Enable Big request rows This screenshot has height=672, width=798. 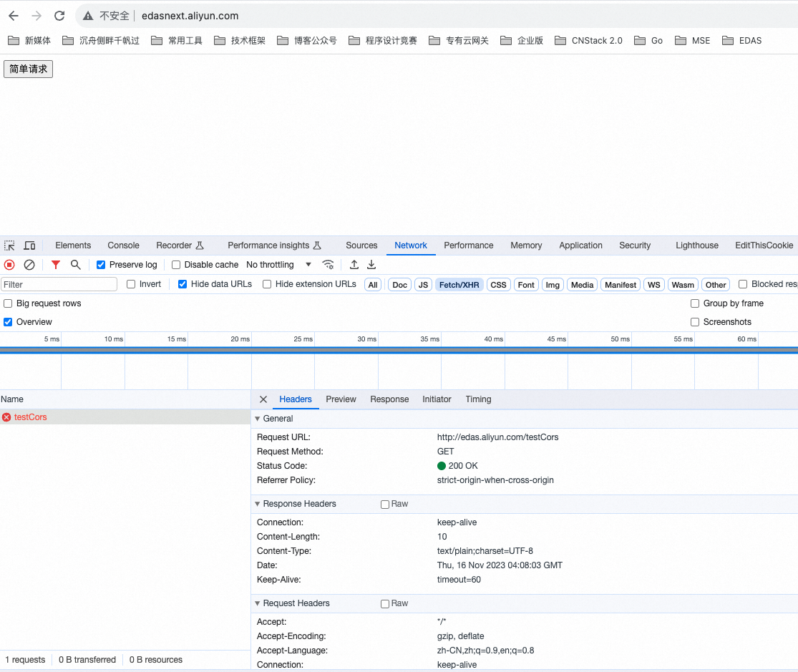(8, 303)
